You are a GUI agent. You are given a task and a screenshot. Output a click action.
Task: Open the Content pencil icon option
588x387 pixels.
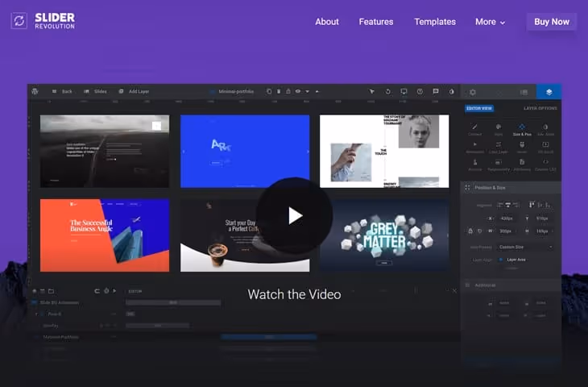[474, 130]
